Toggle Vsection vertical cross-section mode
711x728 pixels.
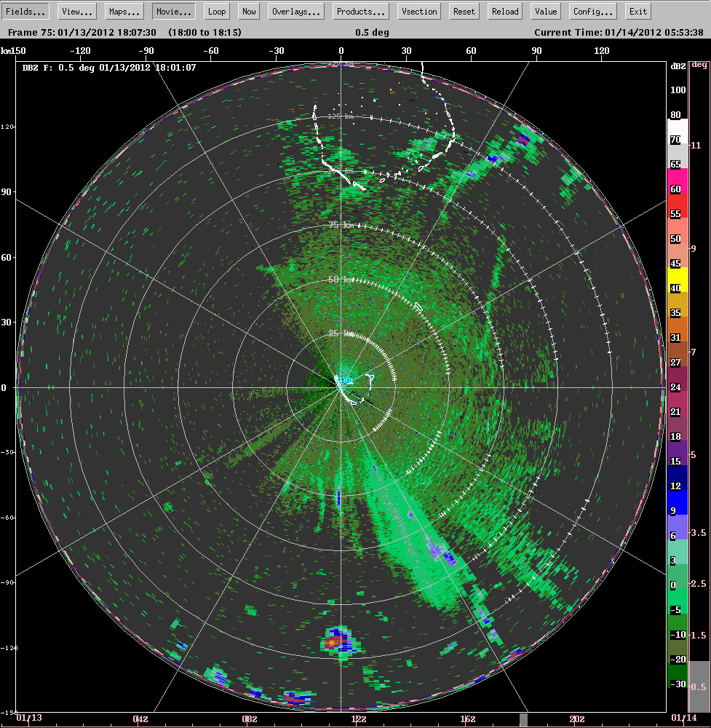tap(420, 12)
